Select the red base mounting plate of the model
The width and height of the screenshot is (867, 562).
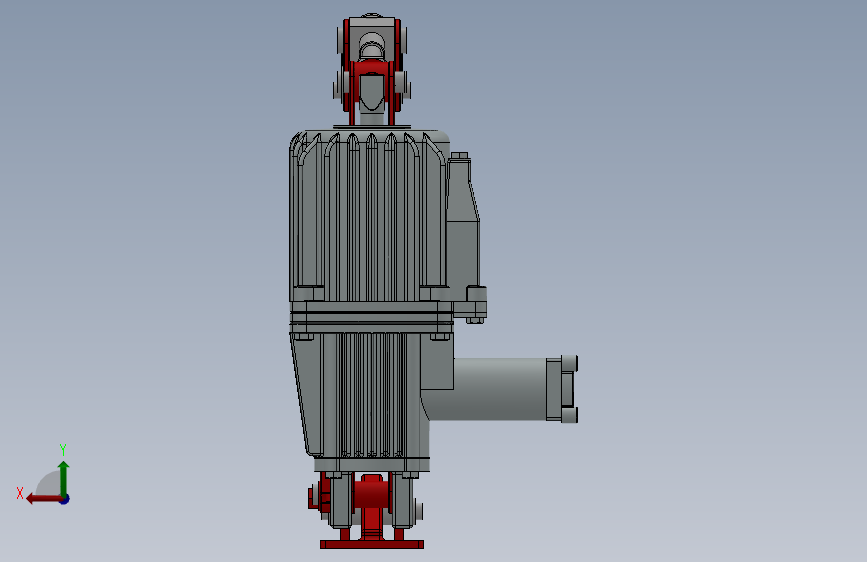[x=372, y=545]
